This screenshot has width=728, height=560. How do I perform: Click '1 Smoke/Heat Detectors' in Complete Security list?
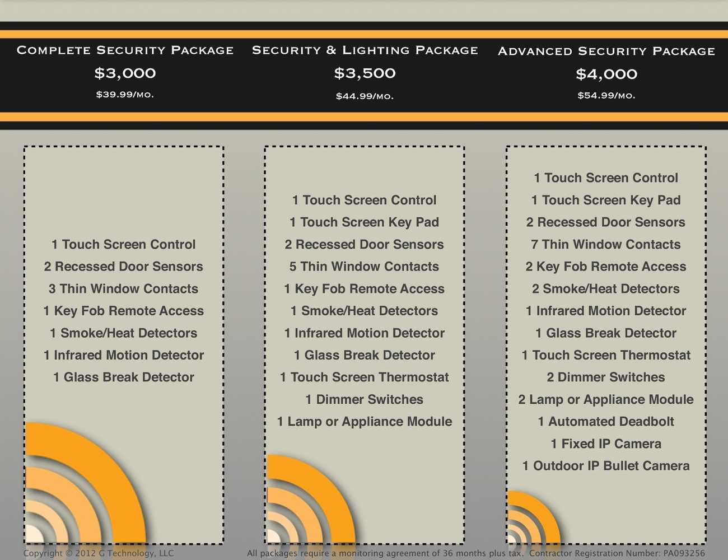click(x=124, y=333)
